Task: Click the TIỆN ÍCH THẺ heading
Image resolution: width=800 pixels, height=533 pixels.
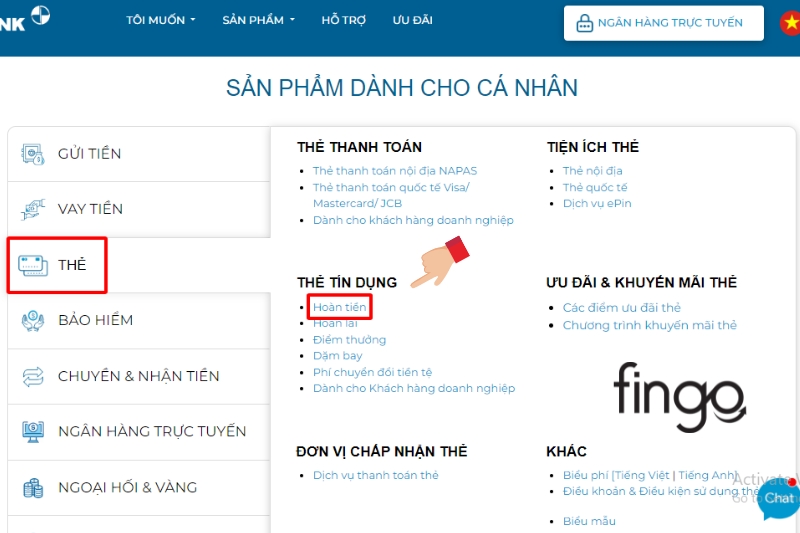Action: (593, 147)
